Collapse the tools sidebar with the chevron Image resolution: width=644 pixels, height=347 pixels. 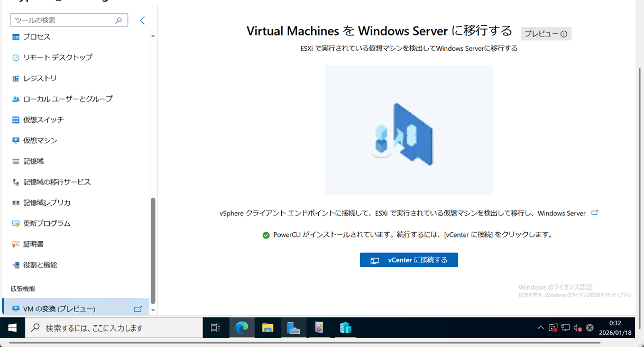pyautogui.click(x=142, y=20)
